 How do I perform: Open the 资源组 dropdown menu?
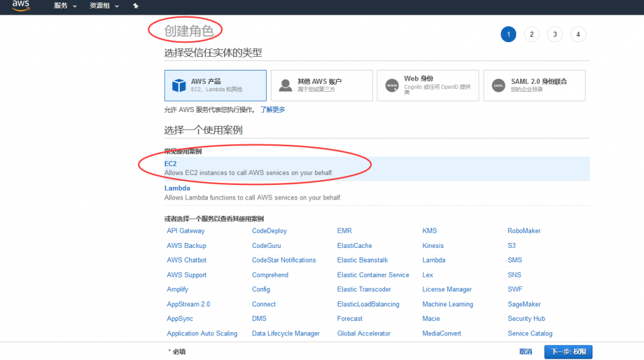click(104, 6)
